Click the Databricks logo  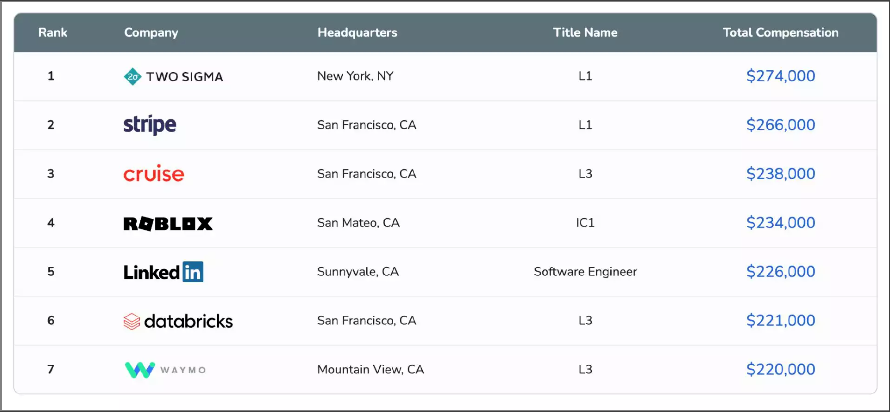(x=178, y=321)
